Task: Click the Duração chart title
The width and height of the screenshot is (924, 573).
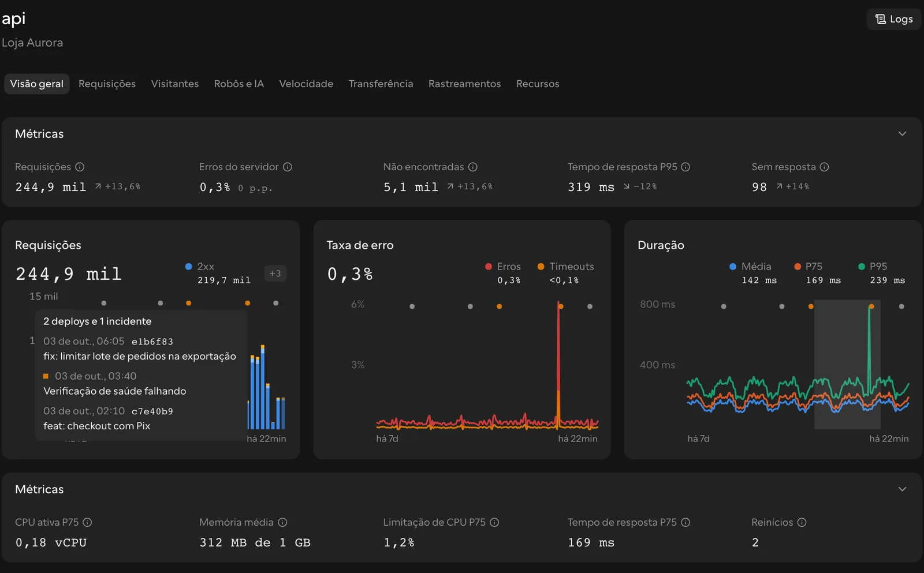Action: point(661,245)
